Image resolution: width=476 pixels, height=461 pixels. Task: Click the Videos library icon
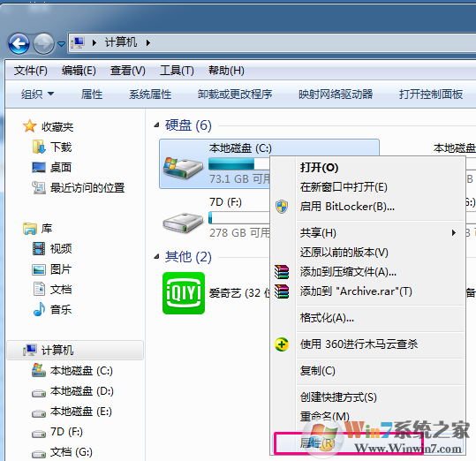[39, 248]
